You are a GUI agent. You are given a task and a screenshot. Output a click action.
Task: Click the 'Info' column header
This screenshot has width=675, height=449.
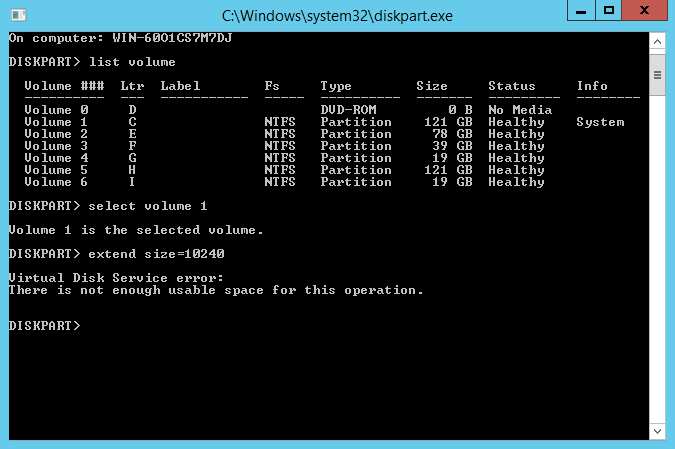click(x=592, y=86)
